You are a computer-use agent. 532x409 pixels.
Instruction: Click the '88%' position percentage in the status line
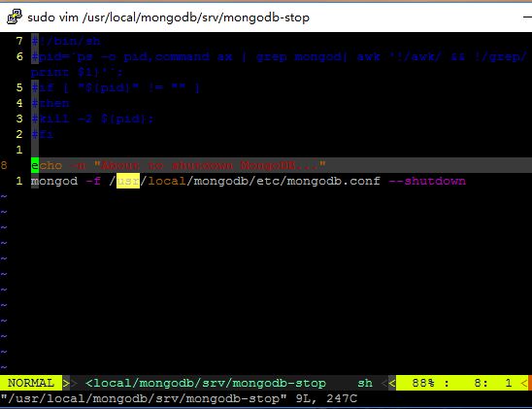point(423,383)
